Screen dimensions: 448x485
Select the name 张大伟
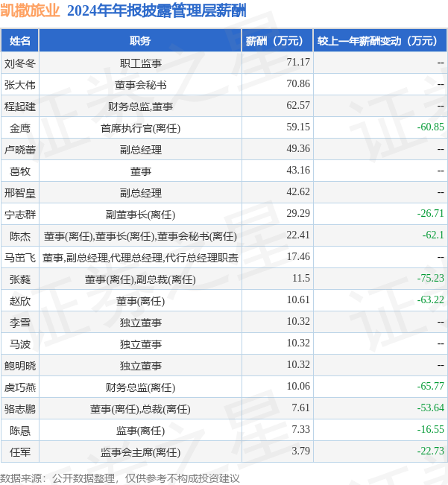point(20,85)
